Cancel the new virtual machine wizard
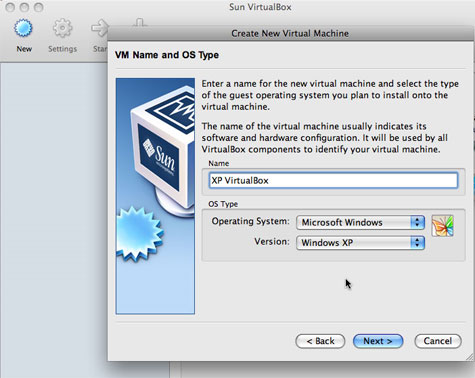 pyautogui.click(x=438, y=341)
